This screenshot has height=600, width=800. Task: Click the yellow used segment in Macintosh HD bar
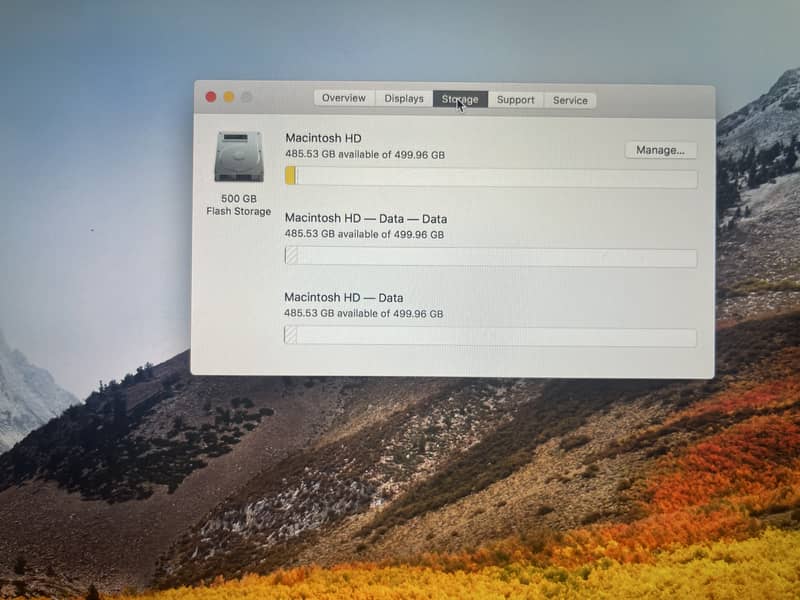pos(290,176)
